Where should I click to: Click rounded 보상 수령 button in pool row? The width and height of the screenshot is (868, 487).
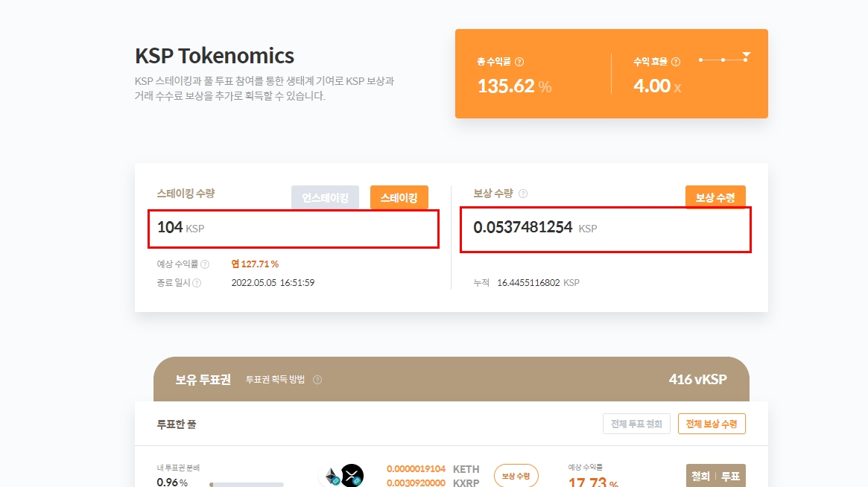[x=516, y=476]
